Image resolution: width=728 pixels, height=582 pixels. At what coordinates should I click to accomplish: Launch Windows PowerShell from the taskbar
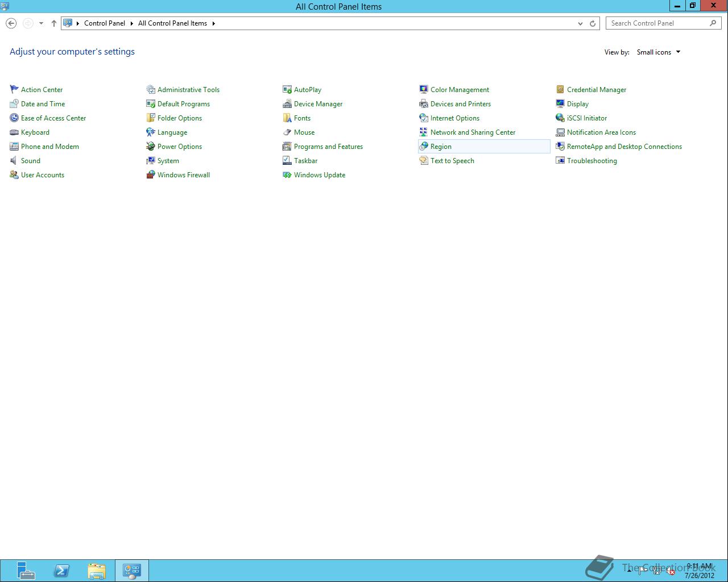click(x=61, y=571)
